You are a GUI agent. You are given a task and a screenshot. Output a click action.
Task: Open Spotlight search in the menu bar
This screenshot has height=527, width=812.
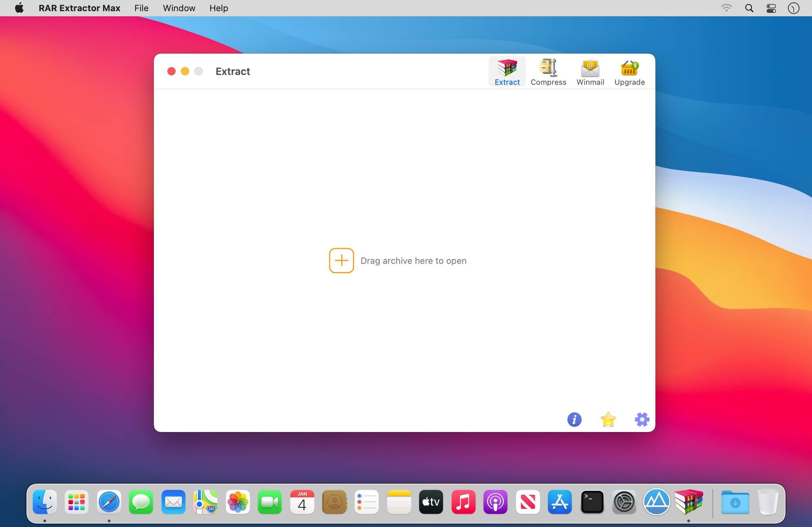[749, 8]
